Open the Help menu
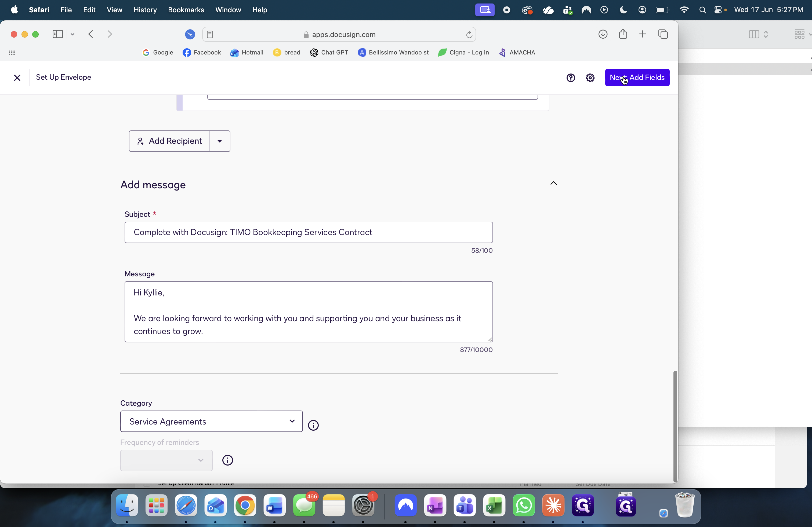The width and height of the screenshot is (812, 527). tap(260, 10)
